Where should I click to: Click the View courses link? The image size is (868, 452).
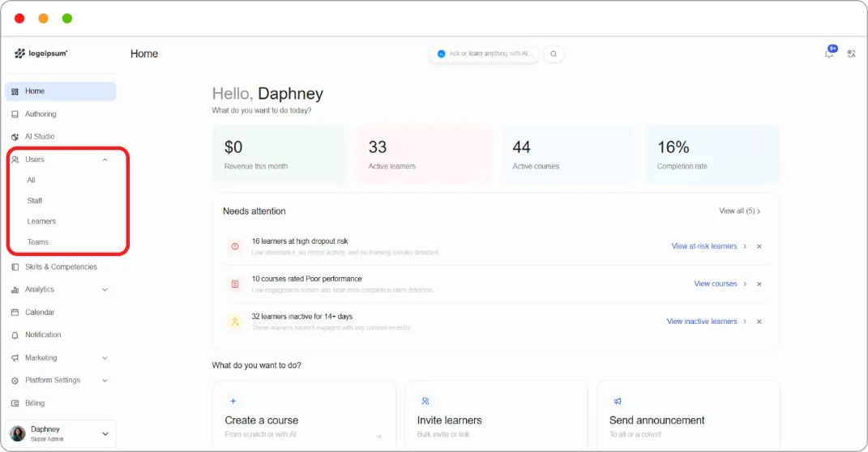pyautogui.click(x=720, y=284)
